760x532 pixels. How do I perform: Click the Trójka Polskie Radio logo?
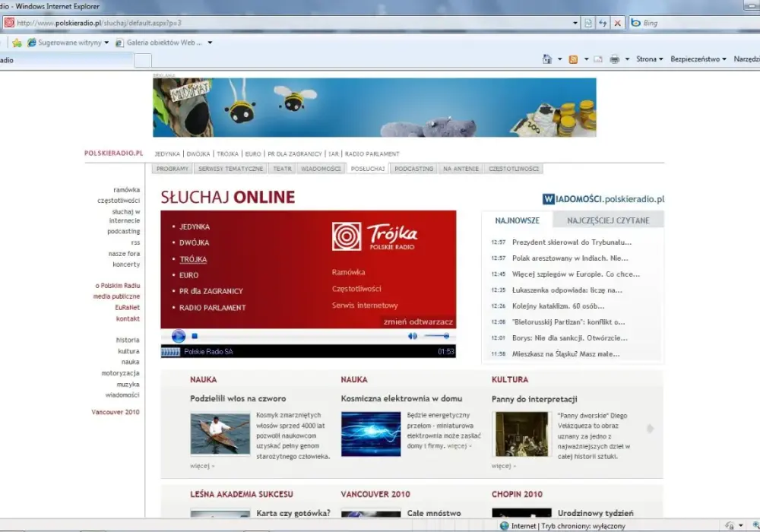375,236
